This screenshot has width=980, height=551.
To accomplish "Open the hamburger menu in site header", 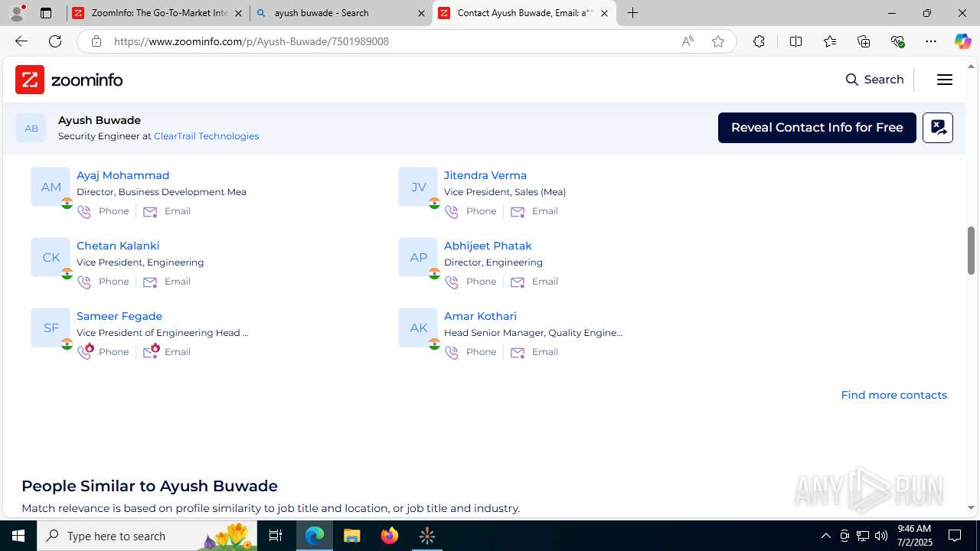I will tap(945, 80).
